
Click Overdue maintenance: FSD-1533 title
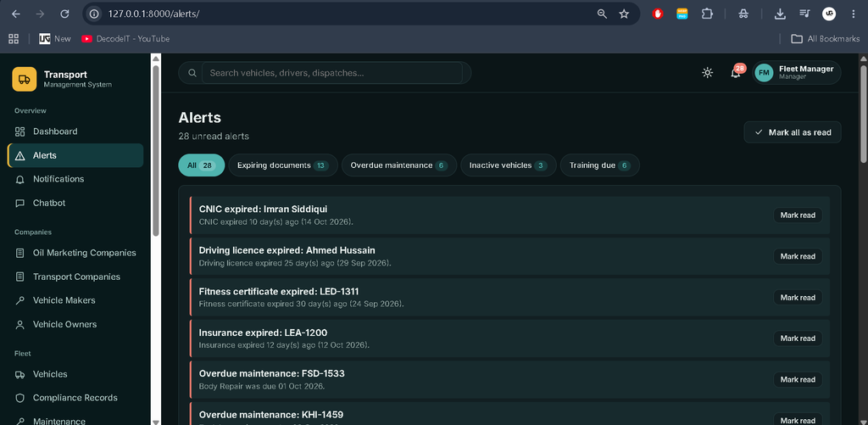coord(272,373)
